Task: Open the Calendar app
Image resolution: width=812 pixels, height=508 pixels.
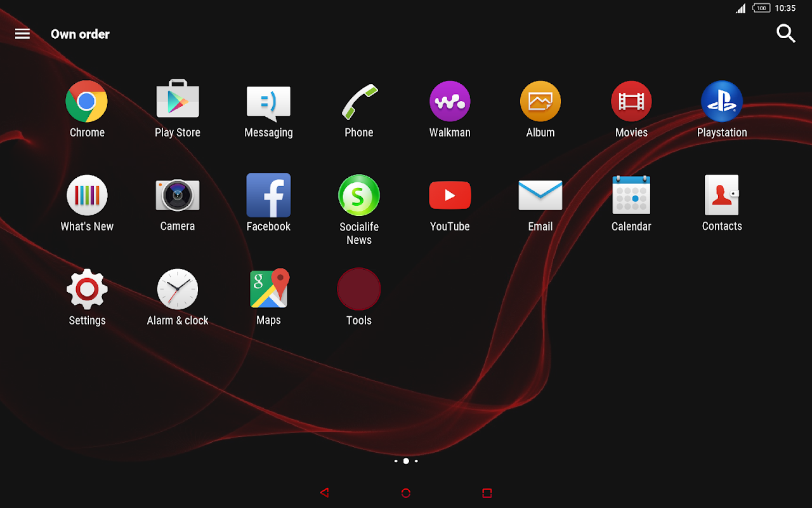Action: [631, 195]
